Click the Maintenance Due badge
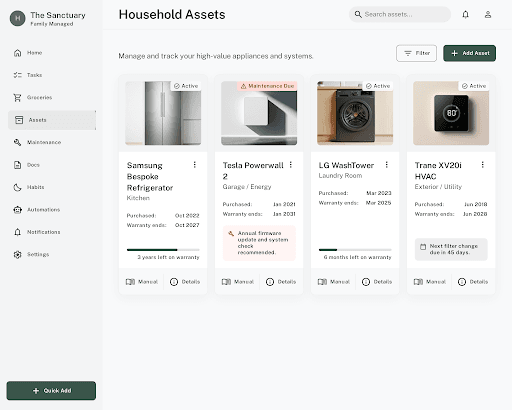 click(267, 86)
